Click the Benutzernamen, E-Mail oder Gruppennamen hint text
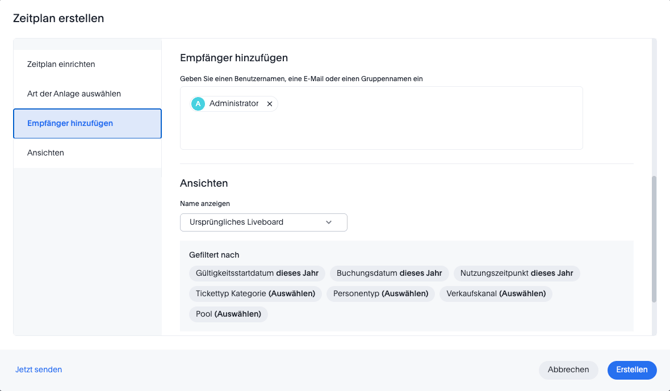Viewport: 670px width, 391px height. pos(301,79)
